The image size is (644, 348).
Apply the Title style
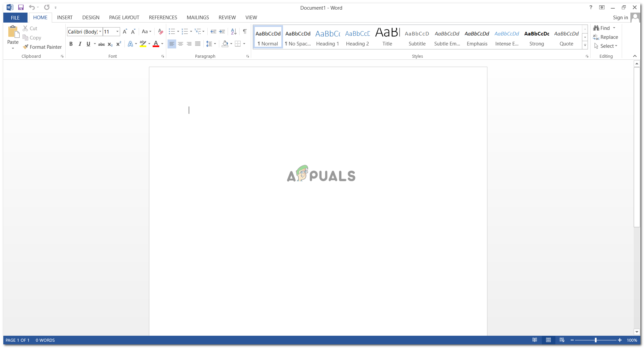[387, 37]
